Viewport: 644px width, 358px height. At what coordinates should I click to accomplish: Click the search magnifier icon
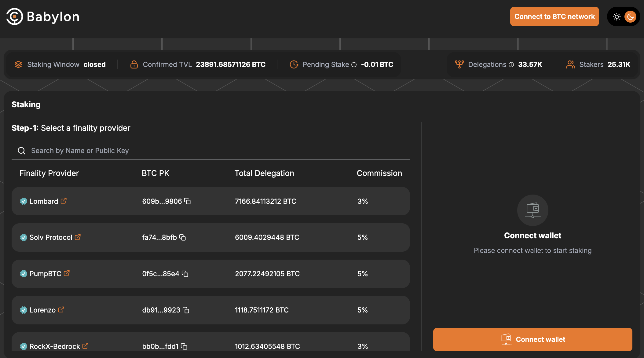pyautogui.click(x=21, y=151)
